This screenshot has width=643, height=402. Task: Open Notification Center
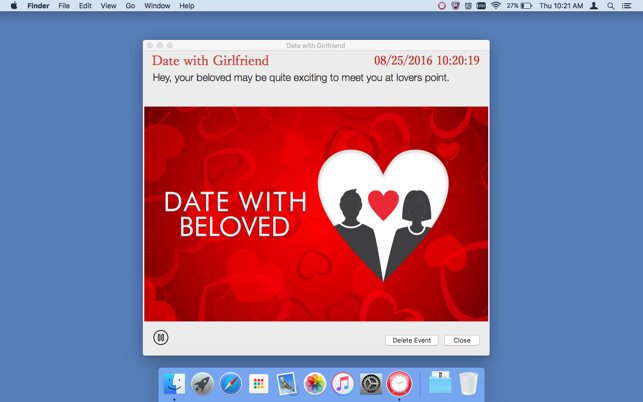(626, 6)
